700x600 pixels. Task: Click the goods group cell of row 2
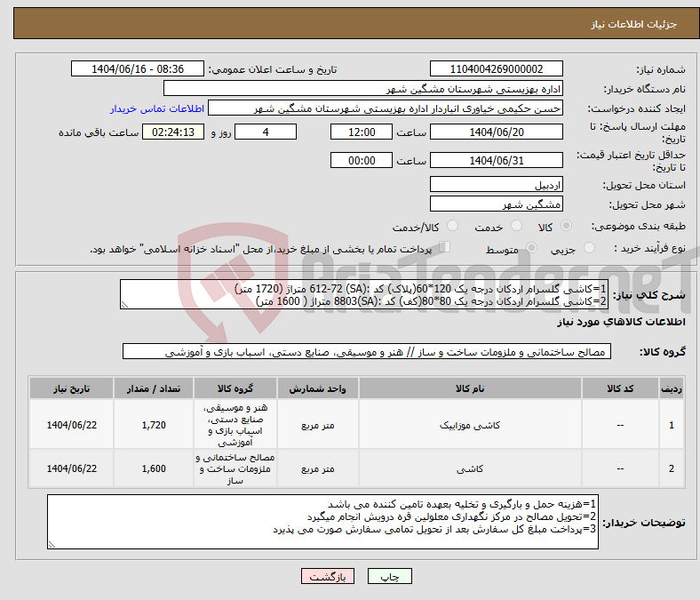235,468
